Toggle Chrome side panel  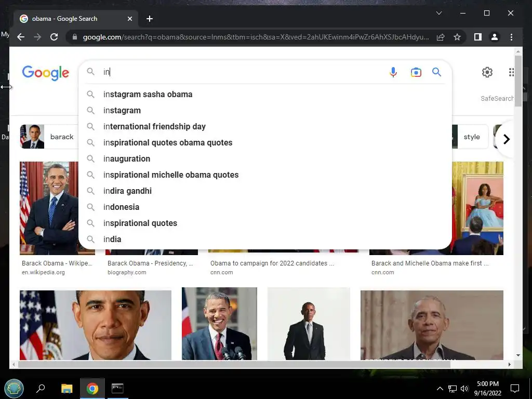478,37
